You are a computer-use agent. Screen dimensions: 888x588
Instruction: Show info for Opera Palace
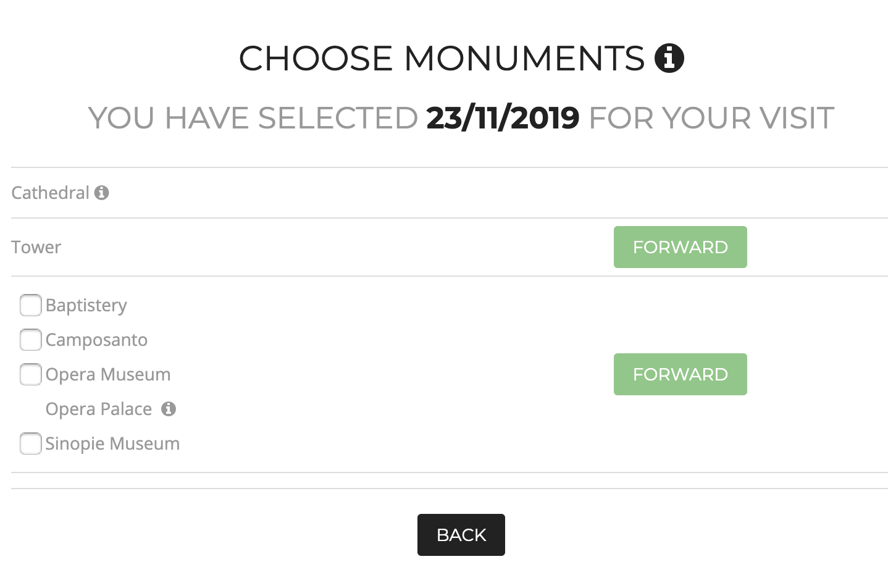pyautogui.click(x=169, y=409)
